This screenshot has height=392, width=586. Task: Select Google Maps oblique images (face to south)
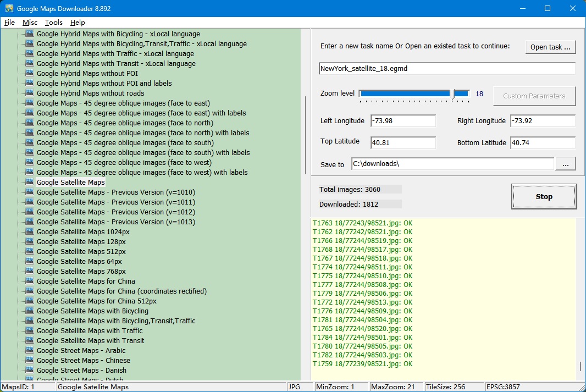(125, 143)
